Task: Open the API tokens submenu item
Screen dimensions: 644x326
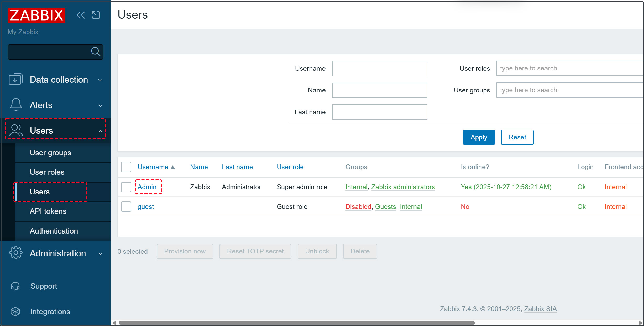Action: click(48, 211)
